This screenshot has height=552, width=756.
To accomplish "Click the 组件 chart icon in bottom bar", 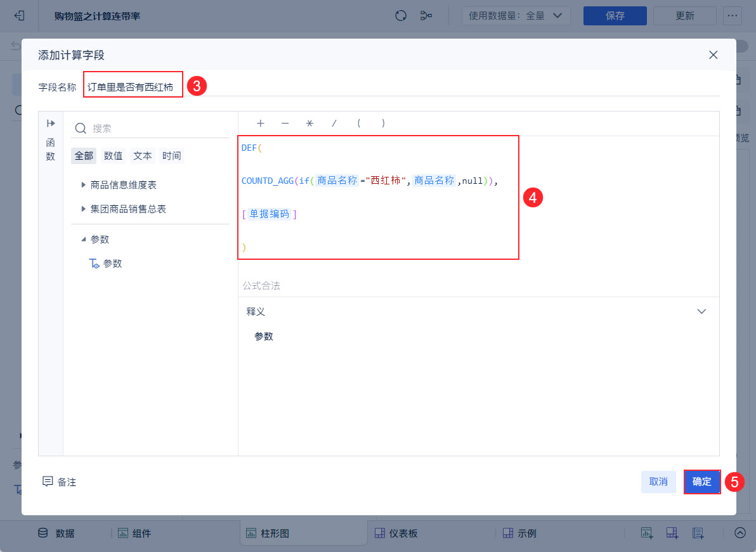I will click(x=123, y=533).
